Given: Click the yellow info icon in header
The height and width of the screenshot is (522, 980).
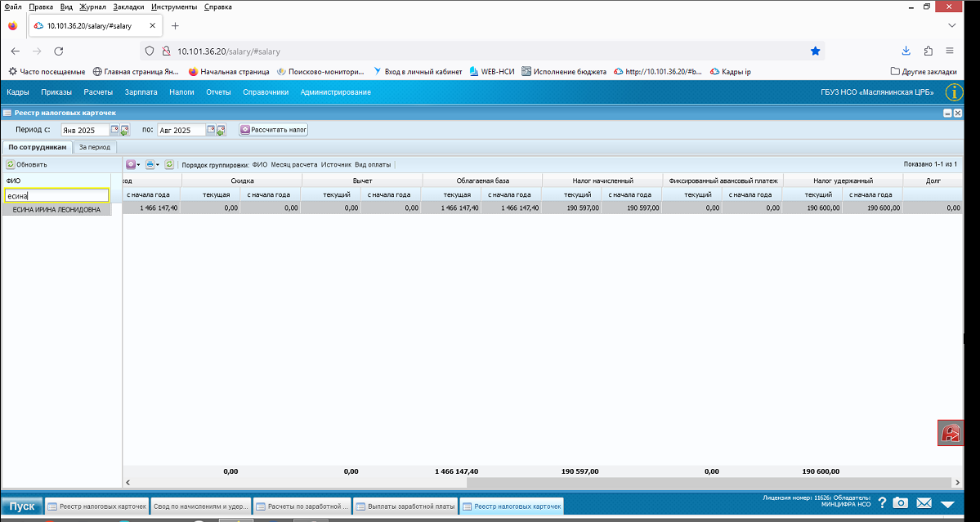Looking at the screenshot, I should (955, 92).
